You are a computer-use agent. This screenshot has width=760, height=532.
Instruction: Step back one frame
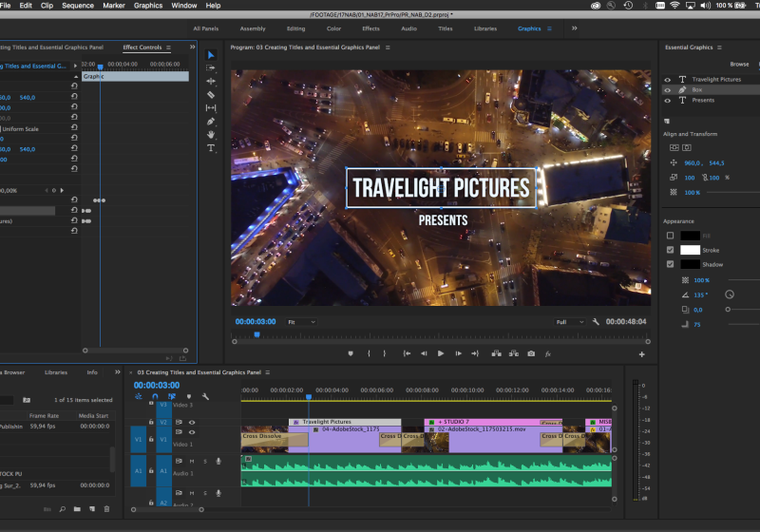(x=424, y=353)
